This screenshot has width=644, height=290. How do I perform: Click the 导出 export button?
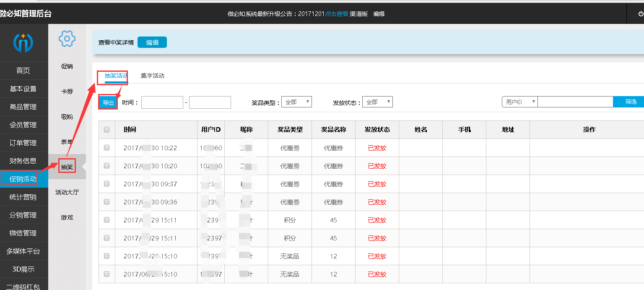[x=108, y=103]
